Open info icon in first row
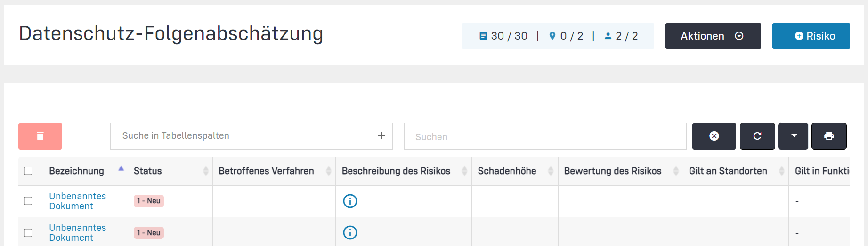The width and height of the screenshot is (868, 246). [350, 201]
